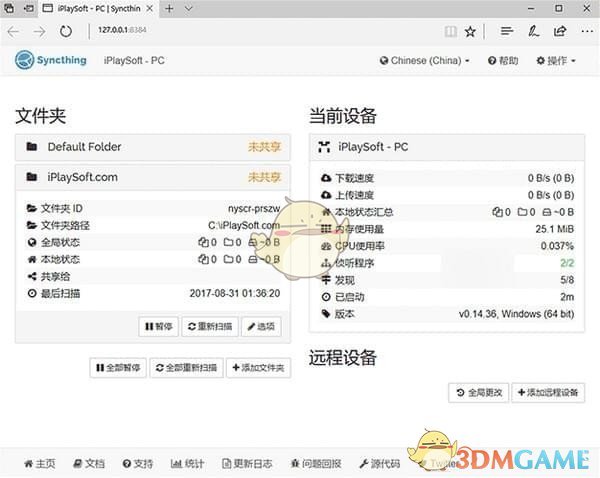Image resolution: width=600 pixels, height=478 pixels.
Task: Click listeners value 2/2
Action: point(567,263)
